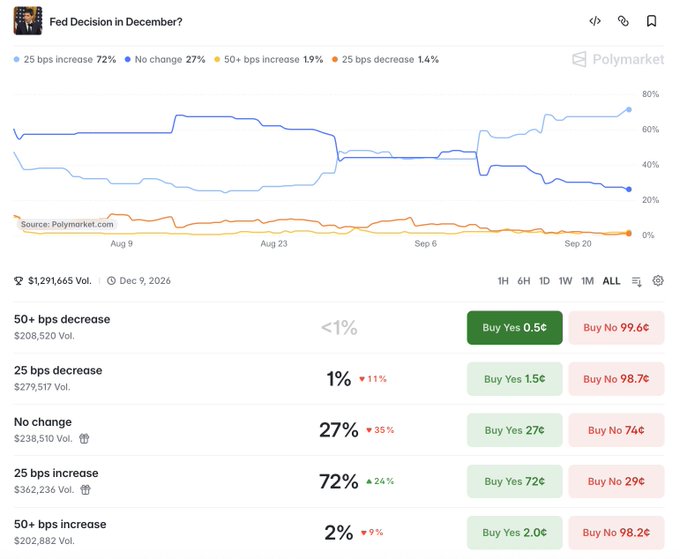Toggle 25 bps increase legend dot

coord(16,59)
